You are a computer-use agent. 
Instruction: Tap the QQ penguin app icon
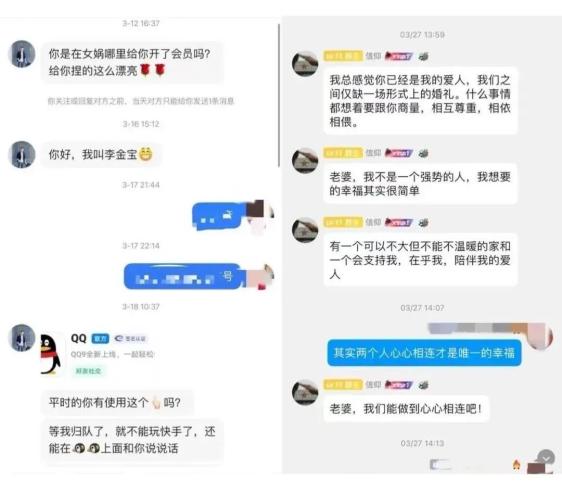pos(50,355)
